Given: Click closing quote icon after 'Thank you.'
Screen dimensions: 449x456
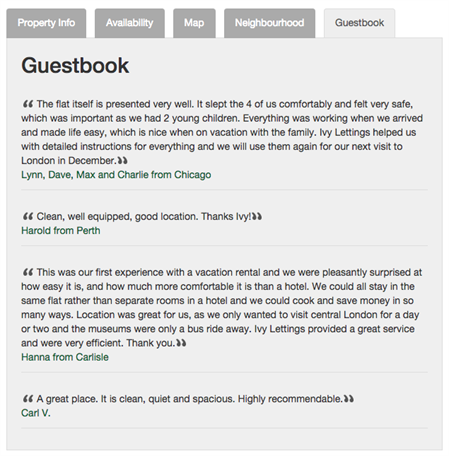Looking at the screenshot, I should tap(181, 343).
